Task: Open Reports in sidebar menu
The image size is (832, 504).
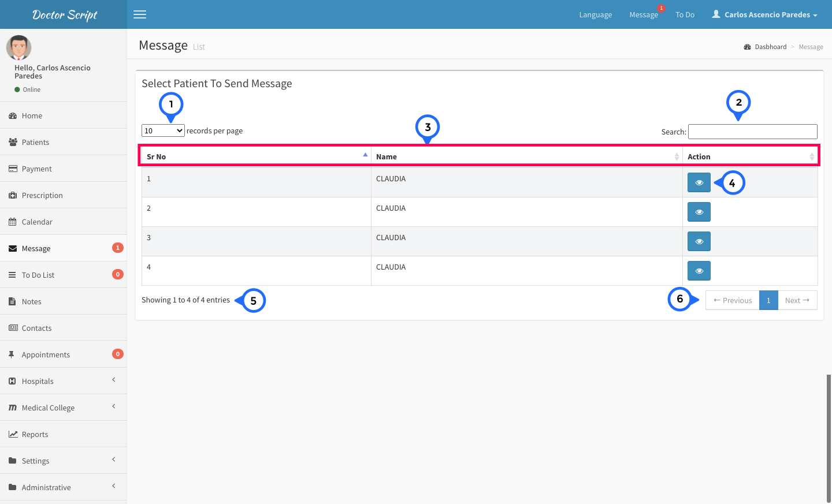Action: tap(64, 434)
